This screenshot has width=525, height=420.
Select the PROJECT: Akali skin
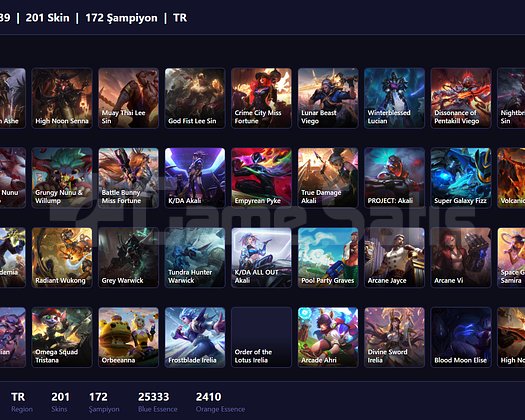[394, 178]
